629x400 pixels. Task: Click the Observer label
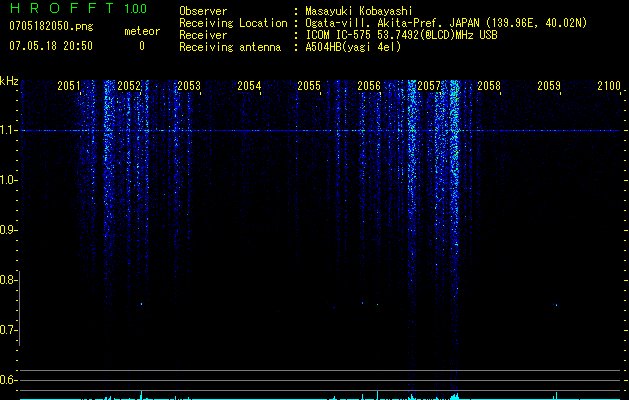(x=203, y=11)
